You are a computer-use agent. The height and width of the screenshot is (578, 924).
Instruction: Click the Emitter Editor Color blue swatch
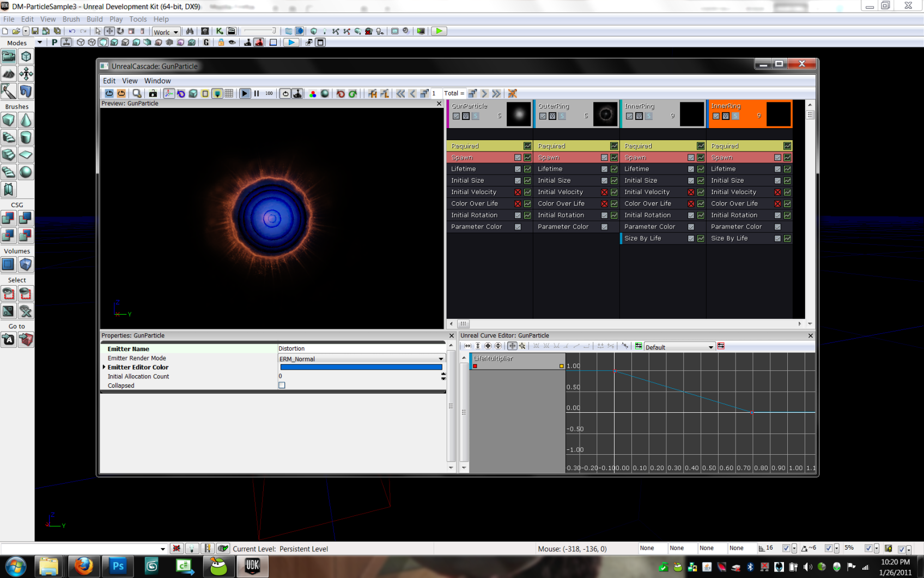click(x=361, y=368)
